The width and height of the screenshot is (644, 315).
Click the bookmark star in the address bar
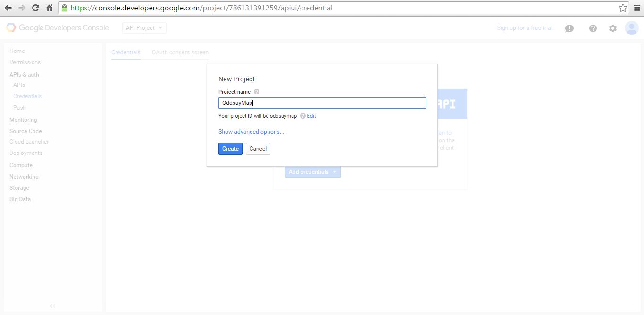[623, 8]
